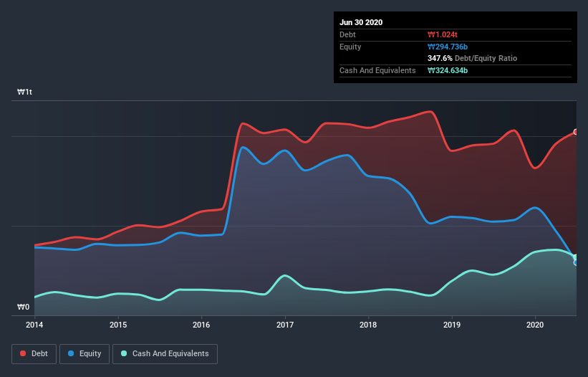The height and width of the screenshot is (377, 588).
Task: Click the 2020 x-axis label
Action: pyautogui.click(x=535, y=325)
